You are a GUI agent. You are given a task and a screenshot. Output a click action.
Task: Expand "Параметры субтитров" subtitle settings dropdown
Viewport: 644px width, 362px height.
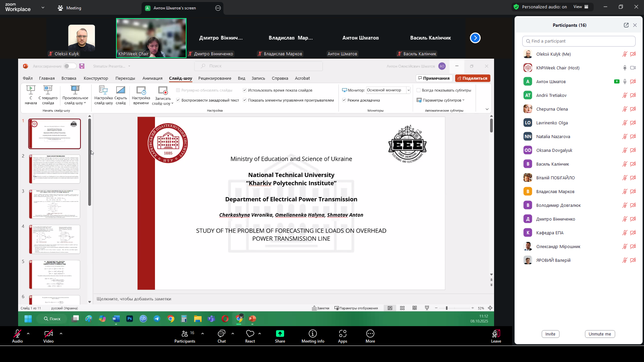(x=441, y=100)
